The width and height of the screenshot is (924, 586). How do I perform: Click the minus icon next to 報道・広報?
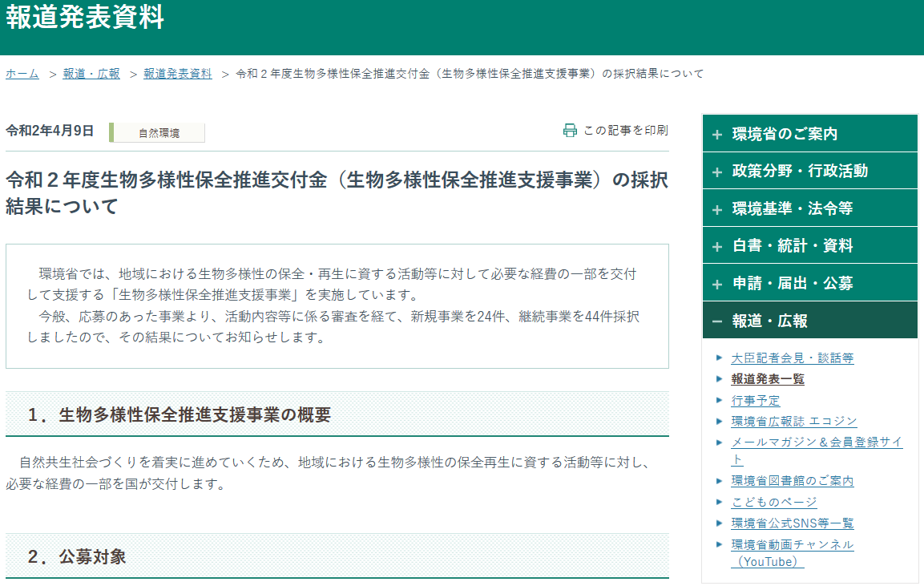[716, 321]
